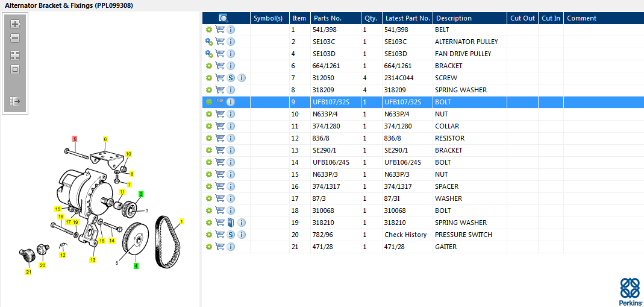Select callout 13 on the diagram
The width and height of the screenshot is (644, 307).
pos(93,260)
